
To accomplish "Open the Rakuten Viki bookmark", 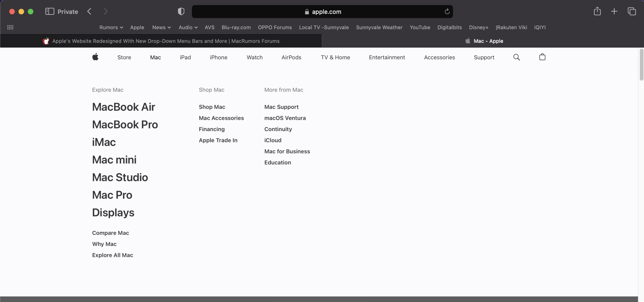I will [511, 27].
